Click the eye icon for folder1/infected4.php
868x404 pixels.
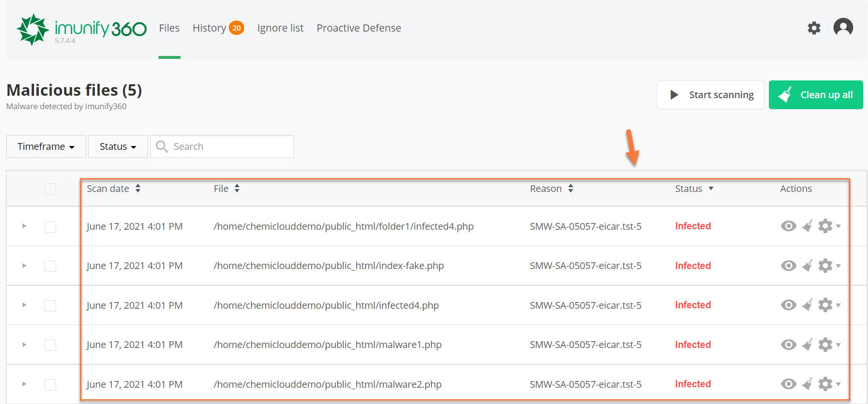click(x=788, y=226)
